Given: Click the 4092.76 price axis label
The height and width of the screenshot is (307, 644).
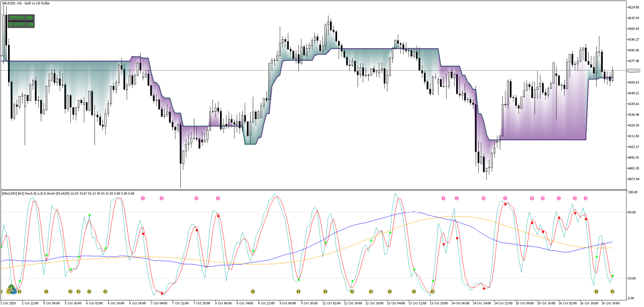Looking at the screenshot, I should [633, 157].
